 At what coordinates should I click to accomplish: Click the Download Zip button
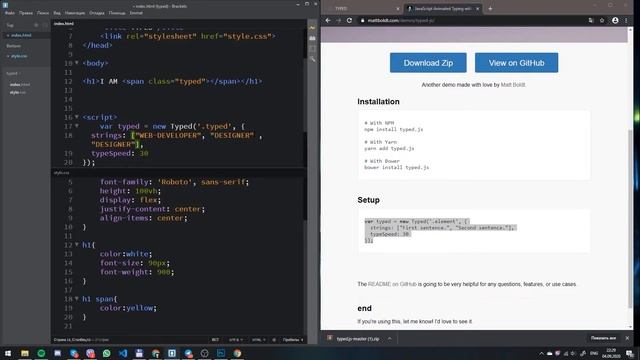tap(428, 63)
